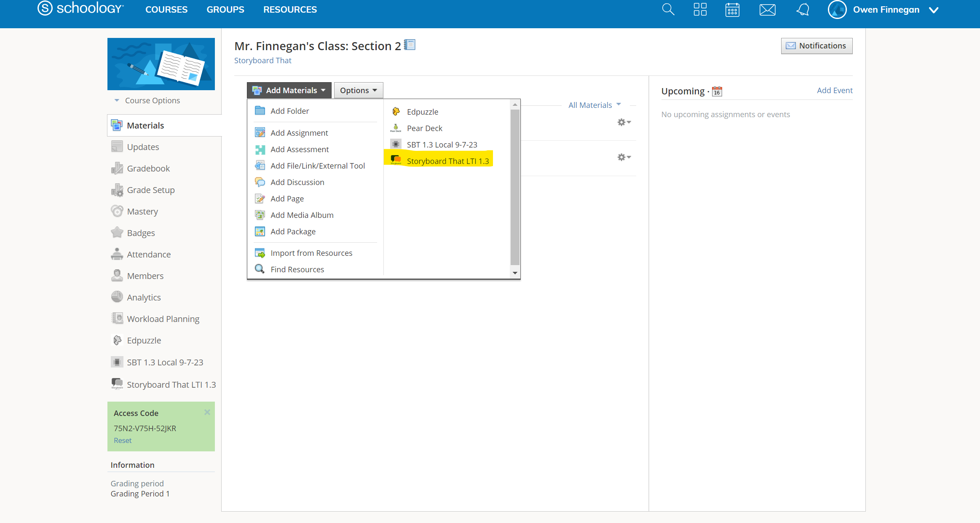This screenshot has width=980, height=523.
Task: Click the Mastery sidebar icon
Action: (x=117, y=211)
